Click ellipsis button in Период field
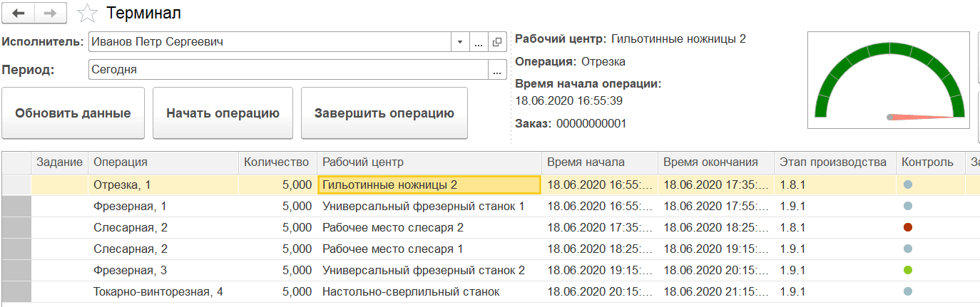The width and height of the screenshot is (980, 307). tap(496, 70)
